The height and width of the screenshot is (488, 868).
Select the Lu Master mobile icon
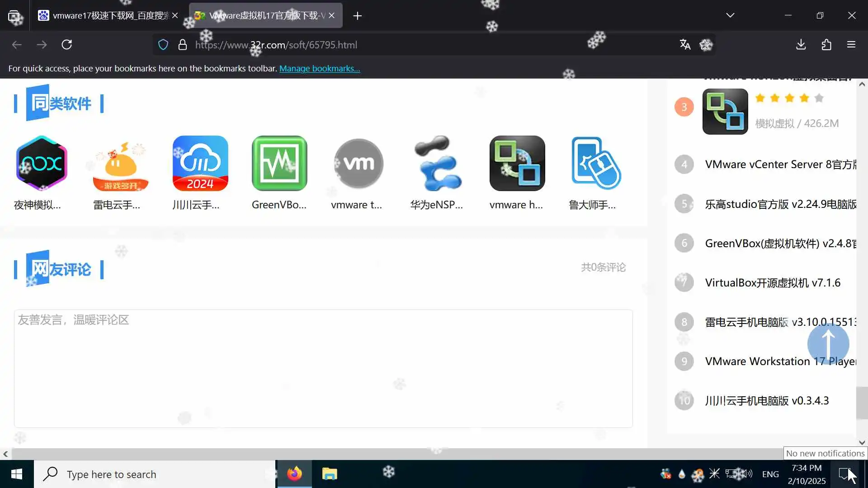tap(596, 164)
